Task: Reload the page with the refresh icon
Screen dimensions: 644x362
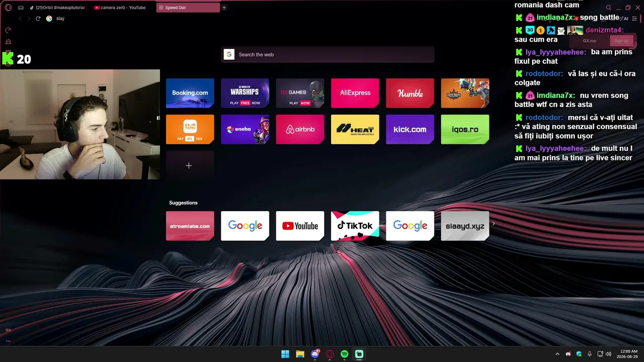Action: [38, 19]
